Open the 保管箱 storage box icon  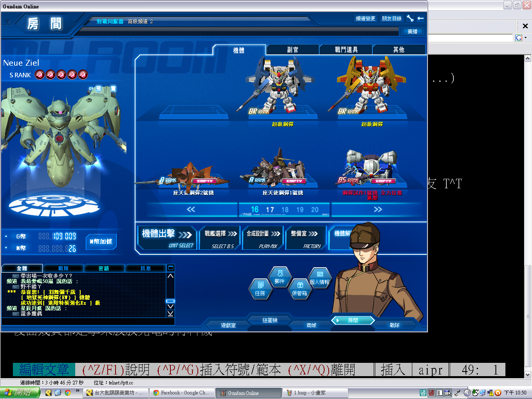(x=300, y=289)
